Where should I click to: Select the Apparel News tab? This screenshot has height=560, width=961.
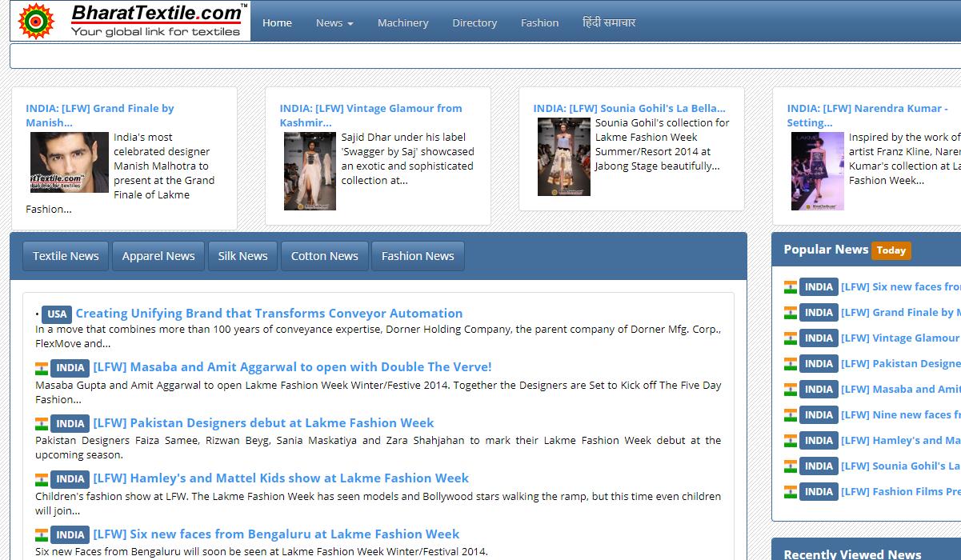click(x=158, y=256)
